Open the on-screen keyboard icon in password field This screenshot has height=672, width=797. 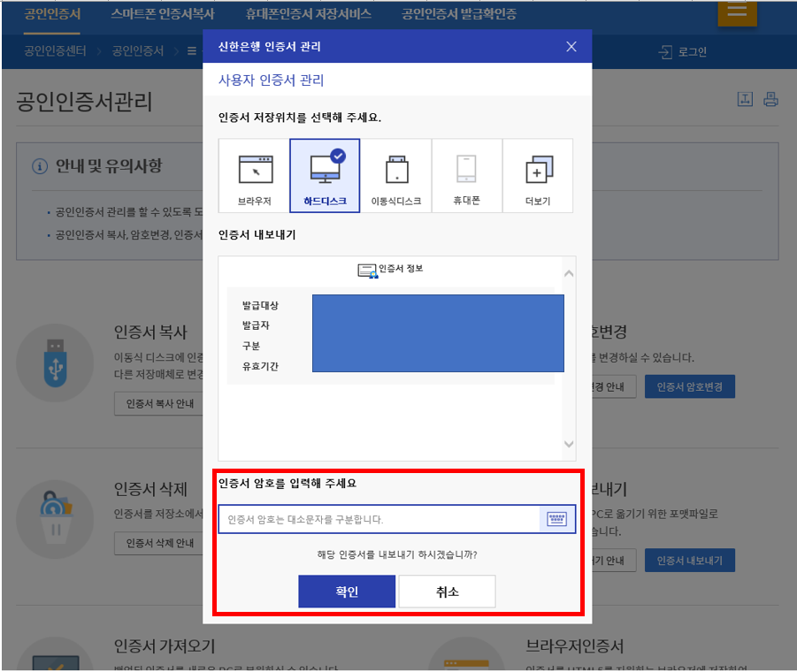(556, 519)
